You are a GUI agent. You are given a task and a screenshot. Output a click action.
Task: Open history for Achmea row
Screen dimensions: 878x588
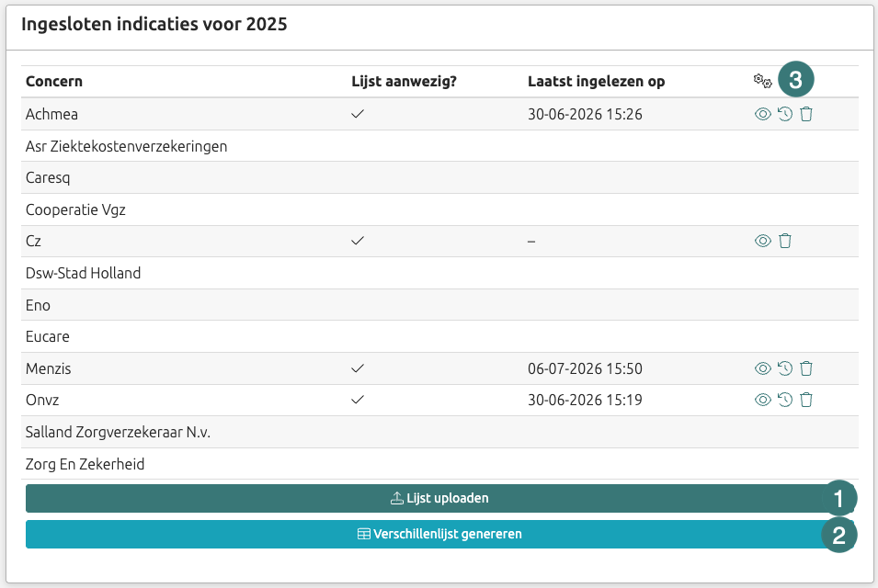[x=785, y=114]
